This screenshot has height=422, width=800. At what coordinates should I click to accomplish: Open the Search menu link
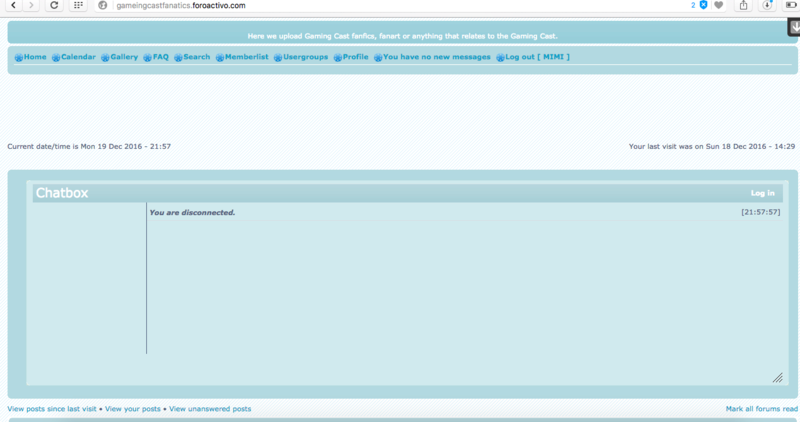196,57
